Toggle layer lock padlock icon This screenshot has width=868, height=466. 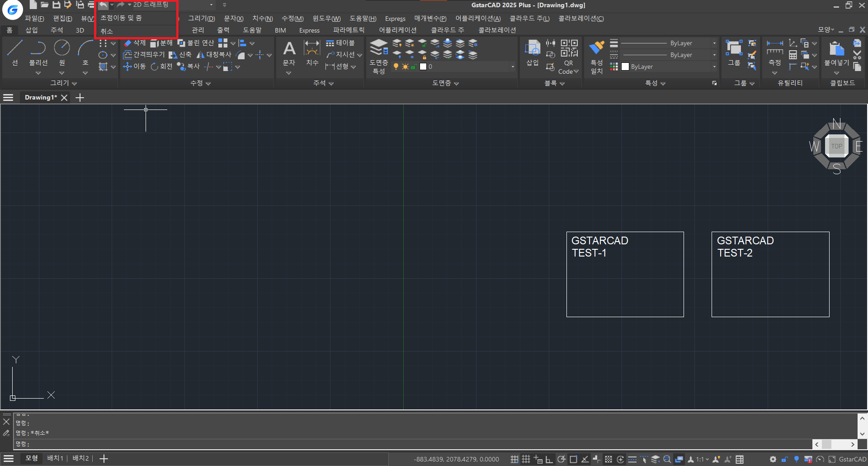click(x=414, y=67)
